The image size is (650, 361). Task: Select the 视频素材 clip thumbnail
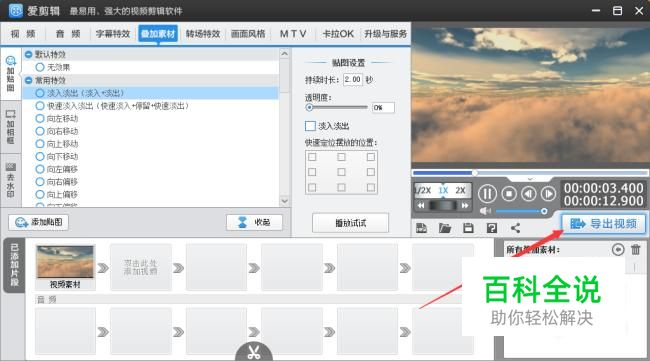tap(65, 262)
